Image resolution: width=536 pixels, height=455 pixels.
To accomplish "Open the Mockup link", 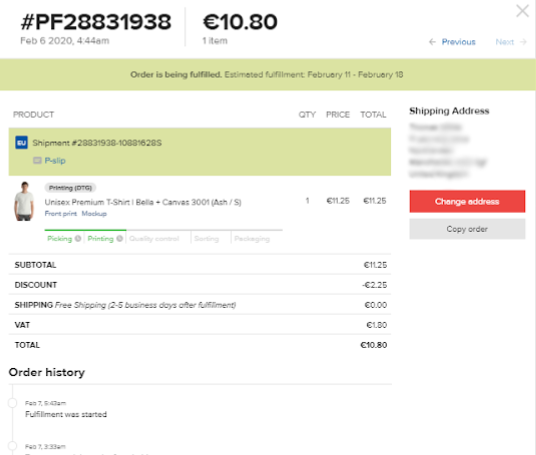I will click(94, 214).
